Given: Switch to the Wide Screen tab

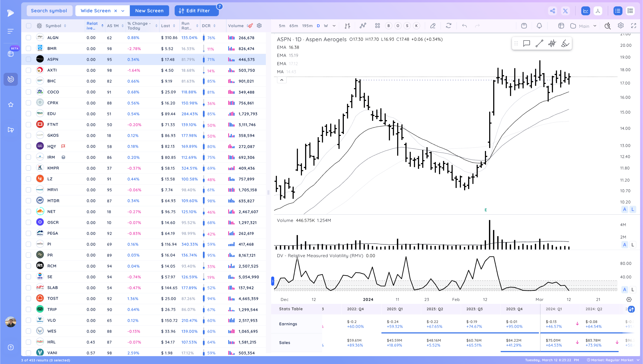Looking at the screenshot, I should 95,11.
